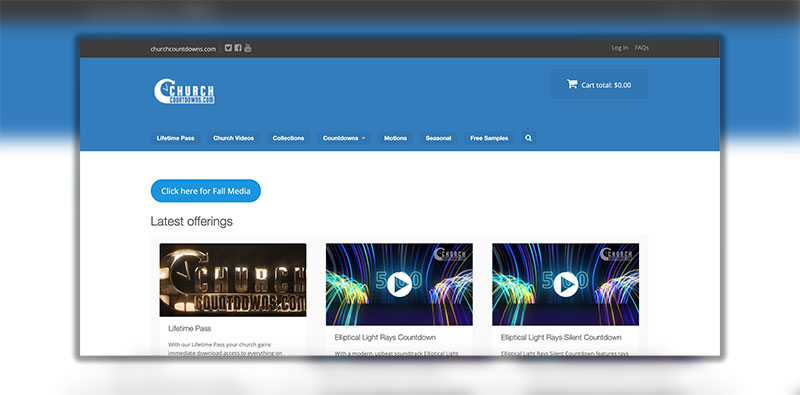This screenshot has height=395, width=800.
Task: Open the Church Videos menu item
Action: pyautogui.click(x=233, y=138)
